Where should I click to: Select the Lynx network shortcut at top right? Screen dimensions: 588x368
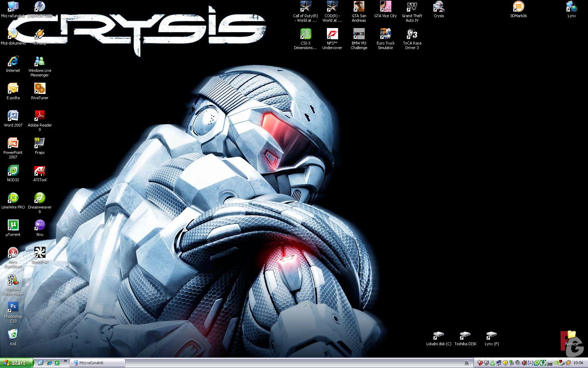coord(572,9)
